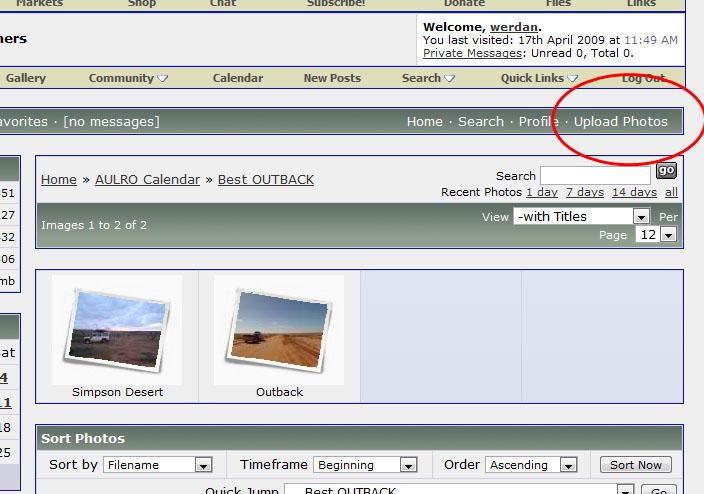Expand the Quick Links menu

(539, 78)
